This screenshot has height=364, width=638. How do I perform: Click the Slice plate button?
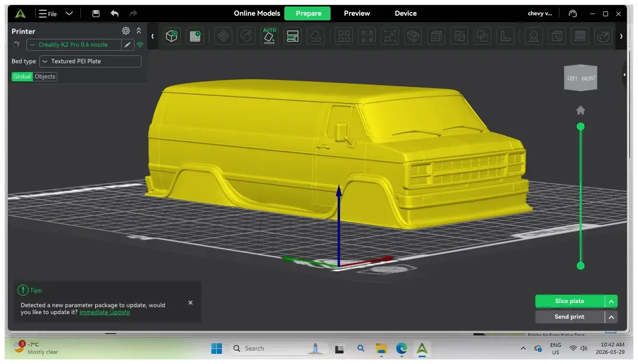coord(570,301)
